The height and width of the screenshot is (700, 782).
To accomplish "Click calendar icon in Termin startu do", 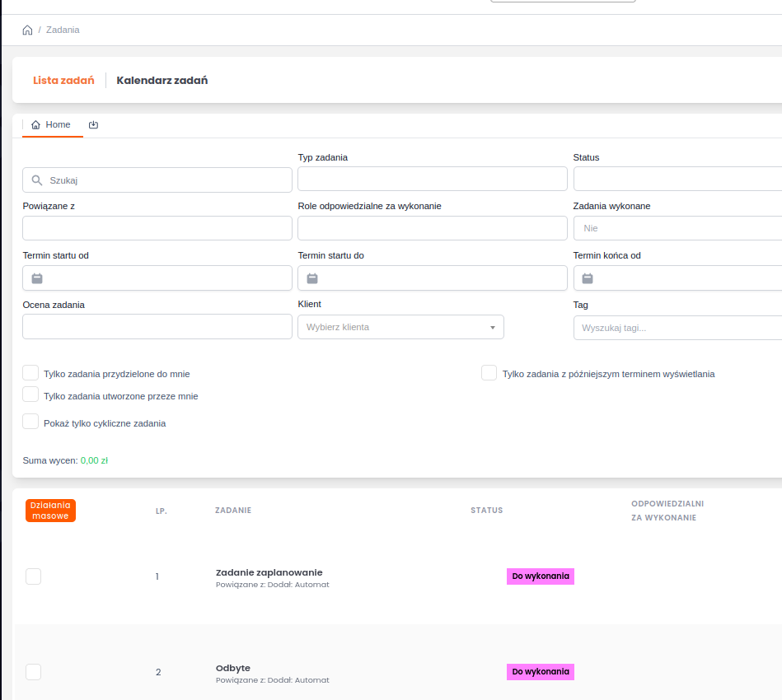I will [x=312, y=278].
